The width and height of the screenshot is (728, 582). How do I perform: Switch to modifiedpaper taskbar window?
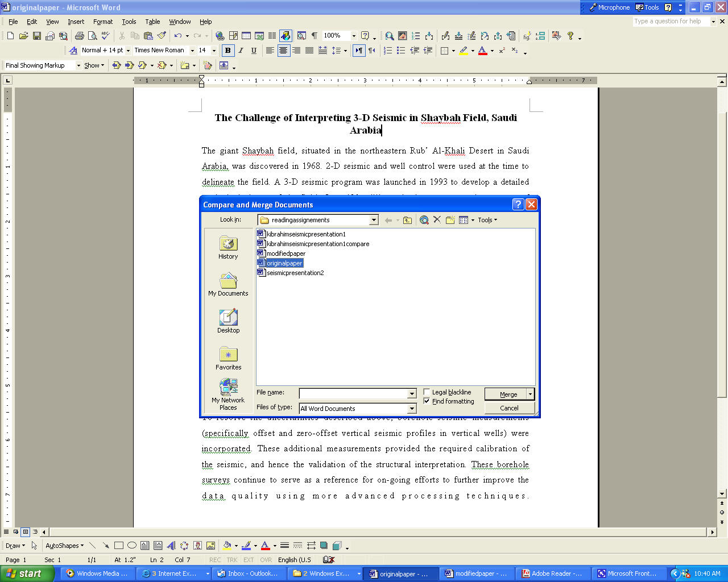click(x=475, y=573)
